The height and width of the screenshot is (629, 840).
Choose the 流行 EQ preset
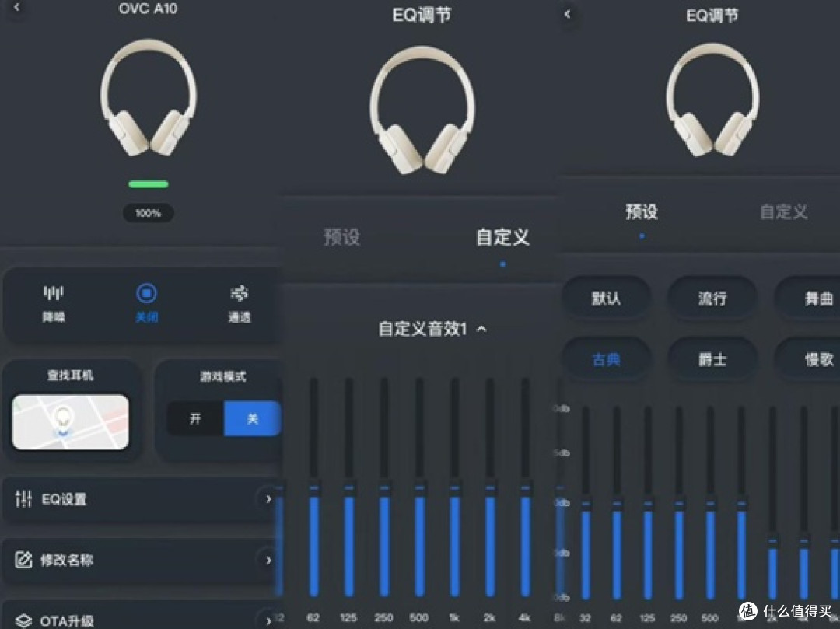coord(712,299)
